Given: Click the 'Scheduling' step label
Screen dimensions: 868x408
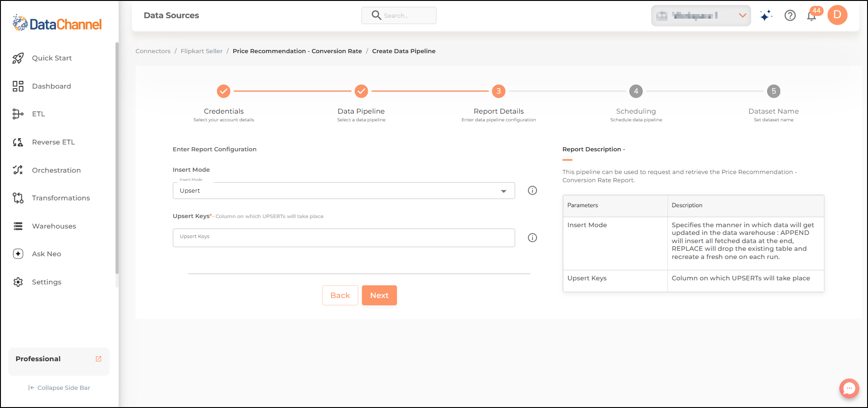Looking at the screenshot, I should pos(636,111).
